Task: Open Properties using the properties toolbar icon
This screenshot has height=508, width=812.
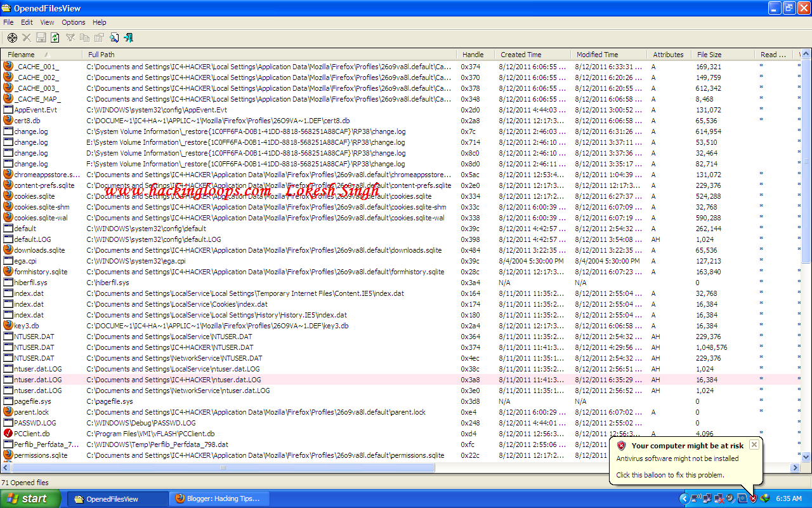Action: coord(100,37)
